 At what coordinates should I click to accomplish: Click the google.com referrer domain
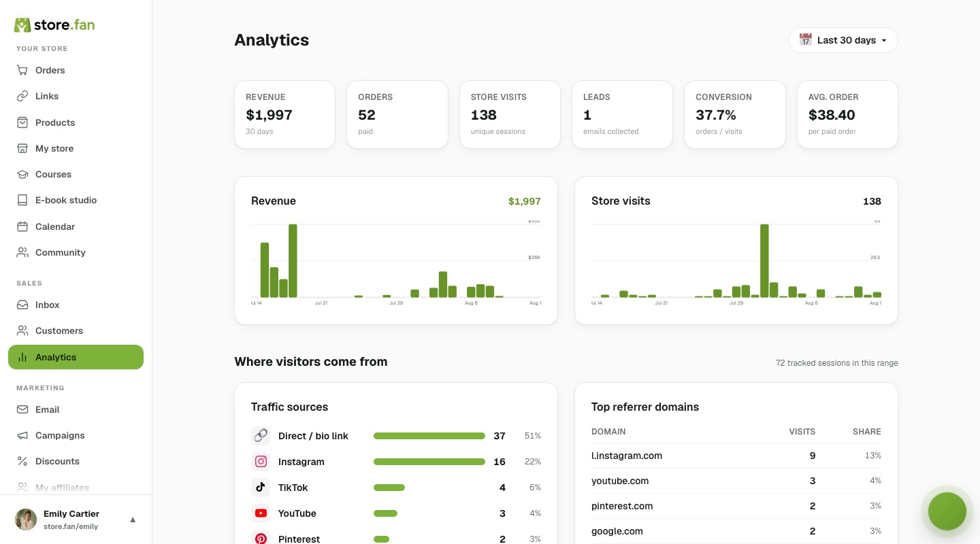pyautogui.click(x=617, y=531)
